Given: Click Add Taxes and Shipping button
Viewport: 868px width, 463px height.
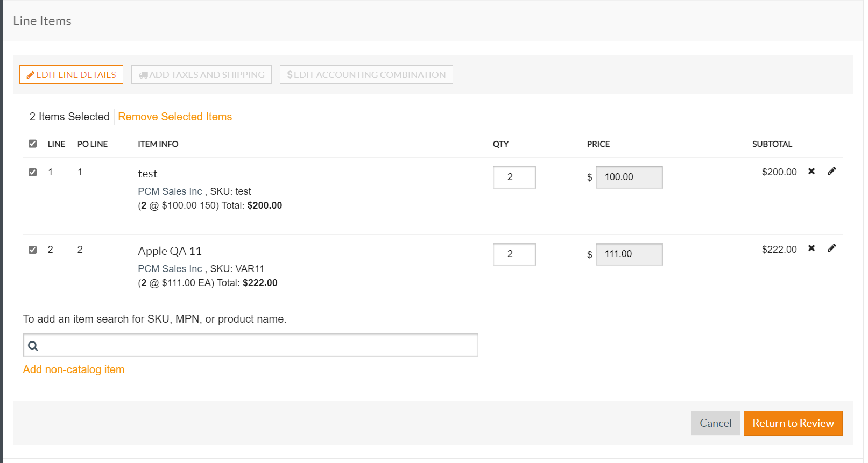Looking at the screenshot, I should [201, 75].
